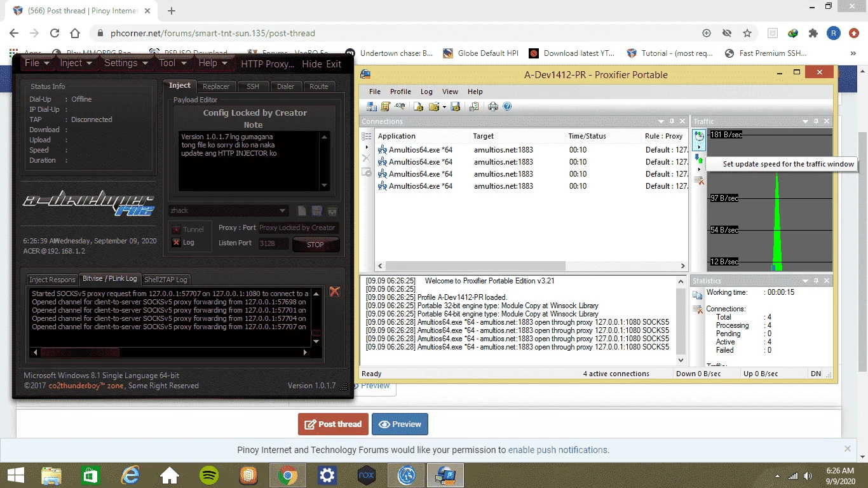Click Note scroll down arrow
Screen dimensions: 868x488
325,186
